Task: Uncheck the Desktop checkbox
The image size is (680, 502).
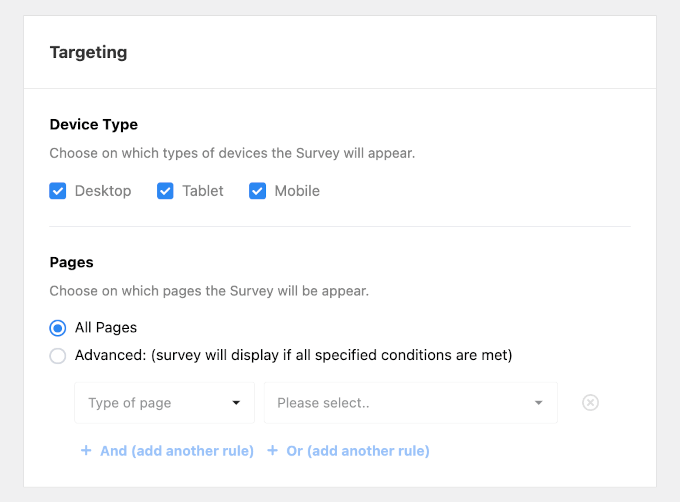Action: click(x=58, y=191)
